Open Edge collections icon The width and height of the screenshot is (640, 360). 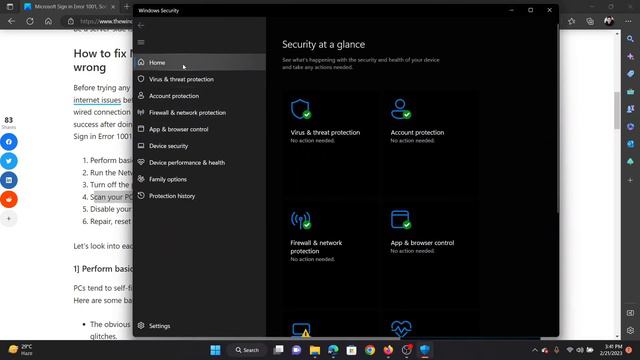coord(590,21)
